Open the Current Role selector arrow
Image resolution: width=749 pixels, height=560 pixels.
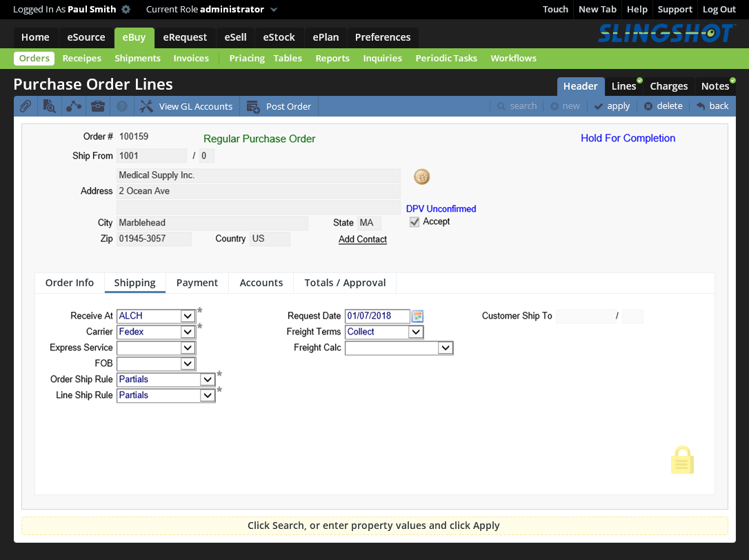click(274, 10)
